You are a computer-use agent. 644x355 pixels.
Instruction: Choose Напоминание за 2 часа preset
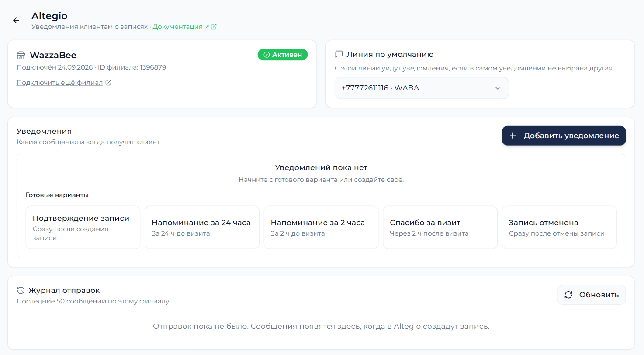321,227
